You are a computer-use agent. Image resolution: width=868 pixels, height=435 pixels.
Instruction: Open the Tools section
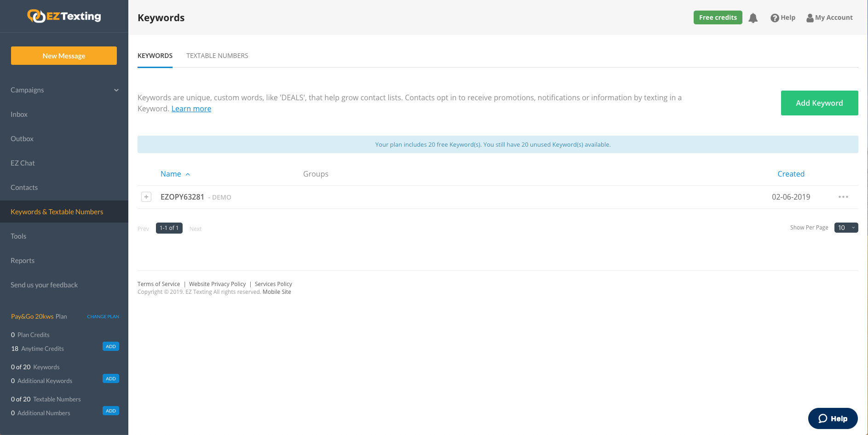pos(18,236)
